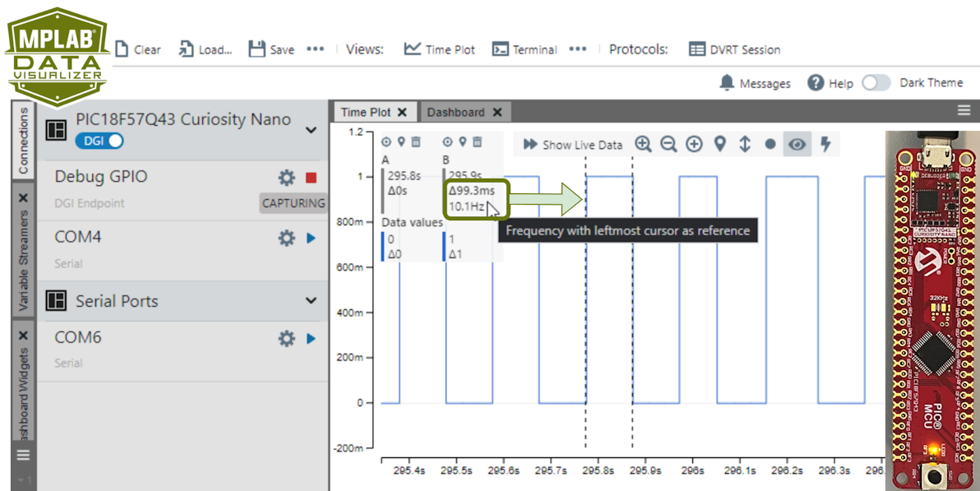
Task: Close the Time Plot tab
Action: tap(402, 112)
